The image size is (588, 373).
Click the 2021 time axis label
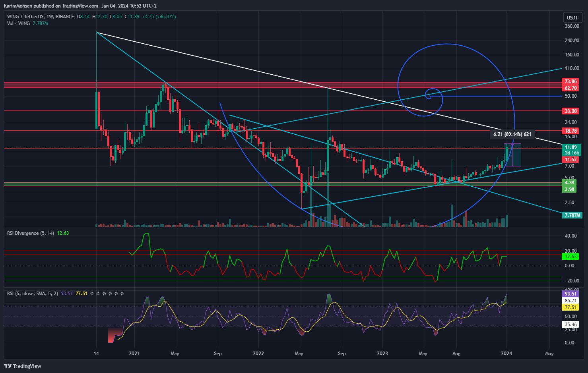tap(134, 354)
